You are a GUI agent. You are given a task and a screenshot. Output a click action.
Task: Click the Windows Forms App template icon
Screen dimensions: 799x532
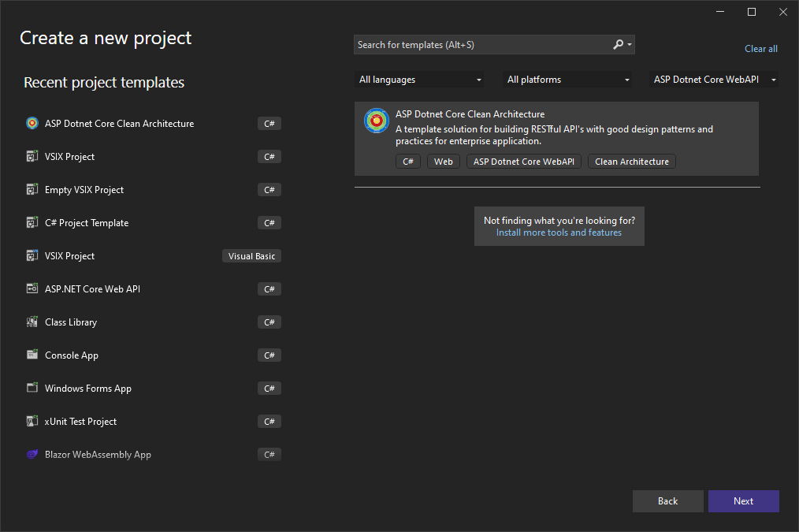coord(32,388)
